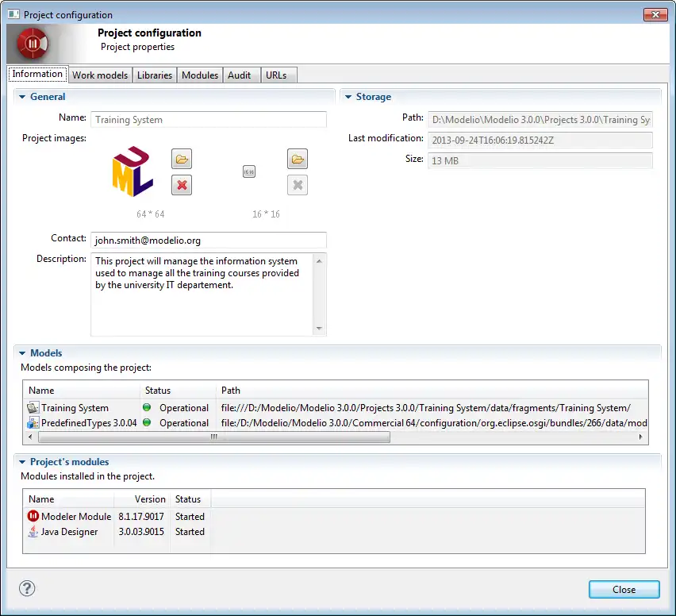Collapse the General section
Image resolution: width=676 pixels, height=616 pixels.
pos(22,97)
